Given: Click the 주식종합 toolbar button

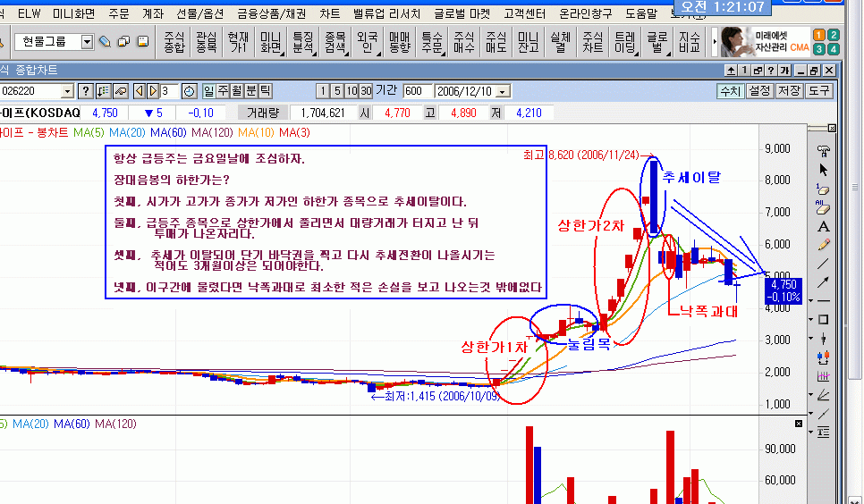Looking at the screenshot, I should coord(174,42).
